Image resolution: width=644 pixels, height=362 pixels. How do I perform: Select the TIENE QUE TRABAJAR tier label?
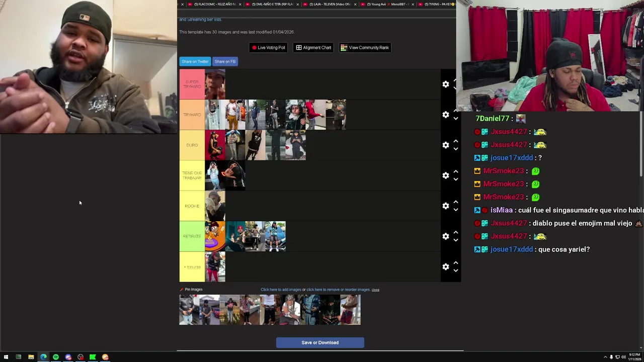coord(192,175)
